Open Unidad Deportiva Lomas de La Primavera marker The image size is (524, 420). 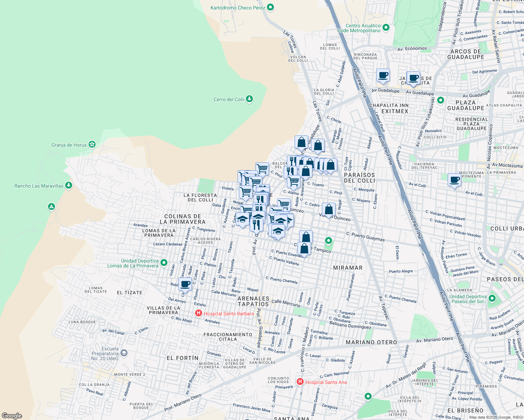click(164, 263)
